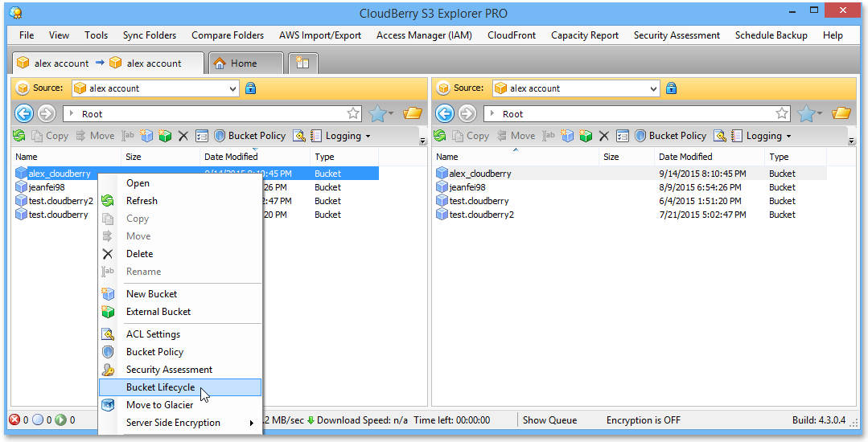
Task: Expand the left pane toolbar overflow arrow
Action: [x=423, y=141]
